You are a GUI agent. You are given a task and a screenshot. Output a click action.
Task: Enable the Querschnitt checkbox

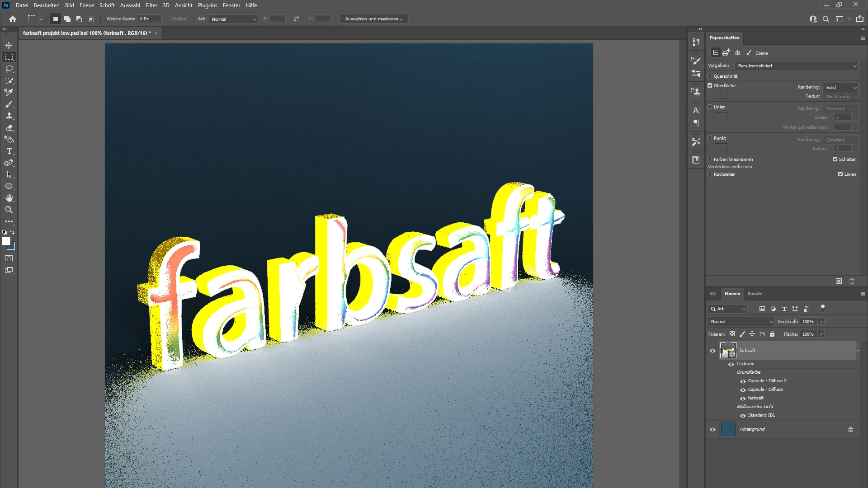pos(710,76)
